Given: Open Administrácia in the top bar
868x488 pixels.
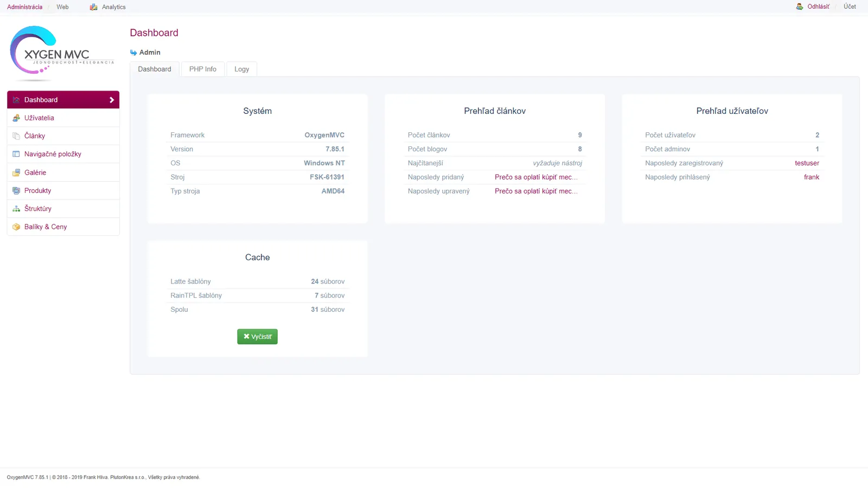Looking at the screenshot, I should pos(24,7).
